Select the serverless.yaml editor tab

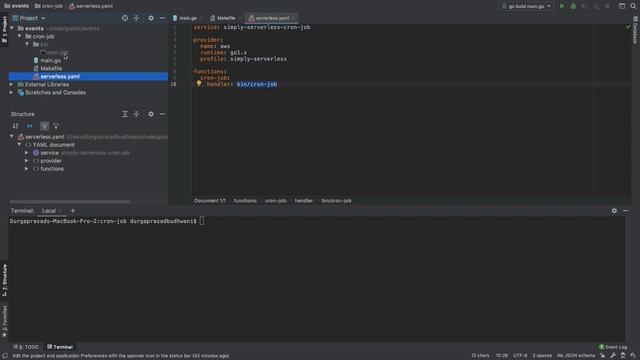[x=272, y=18]
